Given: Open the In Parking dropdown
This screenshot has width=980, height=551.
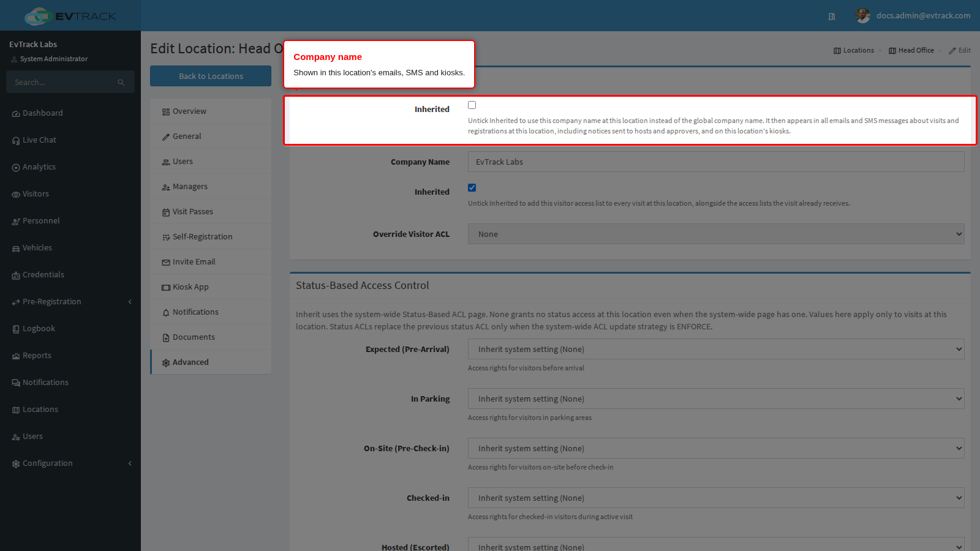Looking at the screenshot, I should tap(716, 399).
